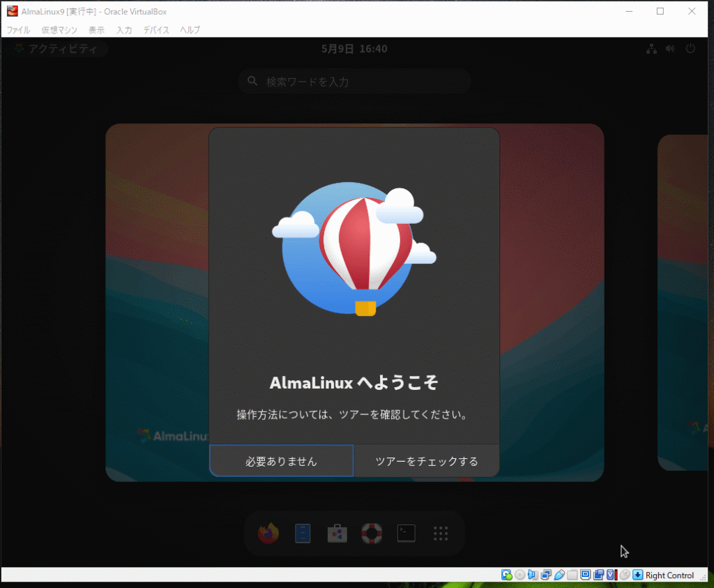Open the デバイス menu
Screen dimensions: 714x588
pos(156,30)
